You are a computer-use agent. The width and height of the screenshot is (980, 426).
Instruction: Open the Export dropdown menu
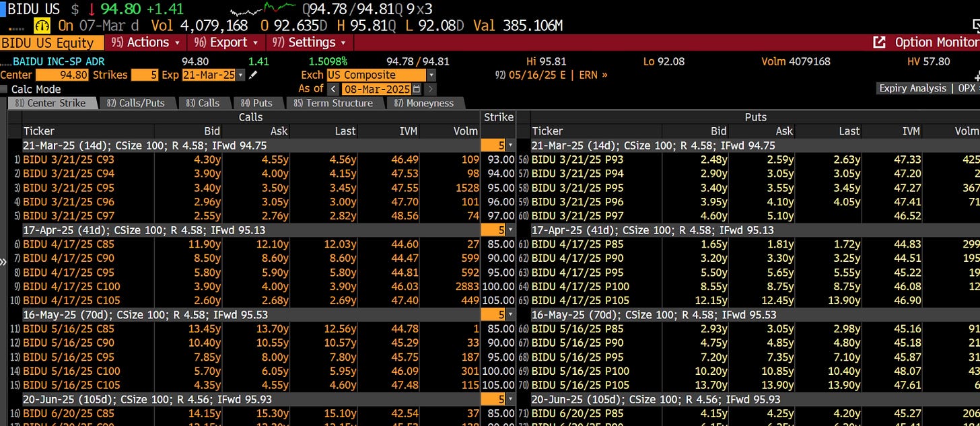pyautogui.click(x=226, y=42)
